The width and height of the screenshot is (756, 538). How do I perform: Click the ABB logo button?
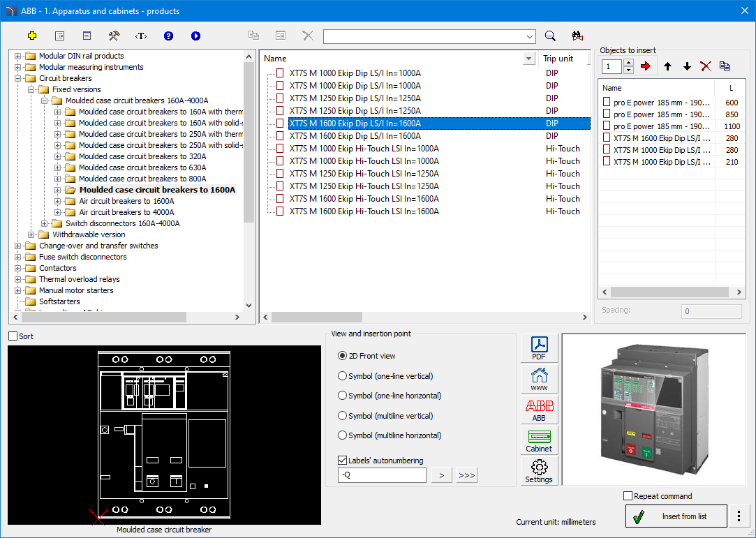click(x=539, y=410)
